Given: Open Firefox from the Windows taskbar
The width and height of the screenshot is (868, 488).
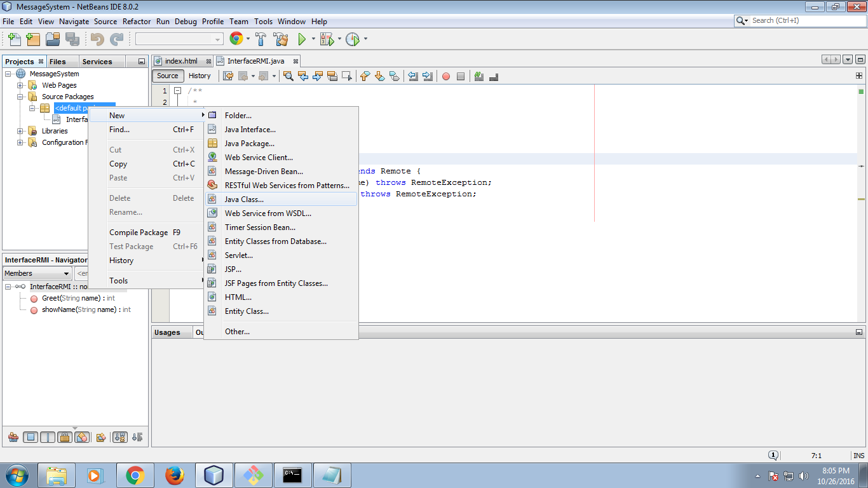Looking at the screenshot, I should click(x=174, y=475).
